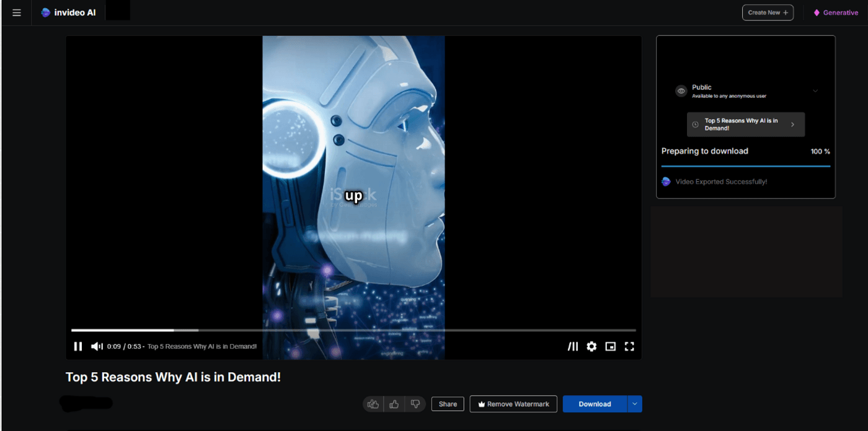Open the Generative menu
The image size is (868, 431).
click(836, 12)
